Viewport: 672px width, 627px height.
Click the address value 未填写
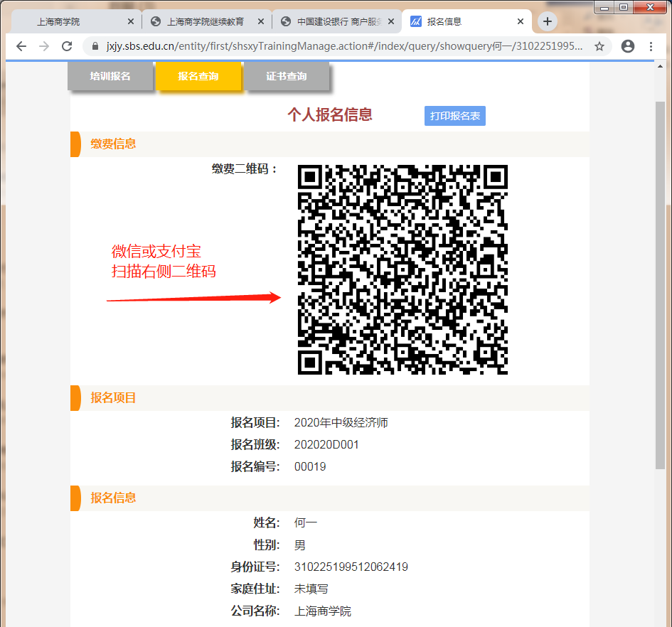coord(311,589)
